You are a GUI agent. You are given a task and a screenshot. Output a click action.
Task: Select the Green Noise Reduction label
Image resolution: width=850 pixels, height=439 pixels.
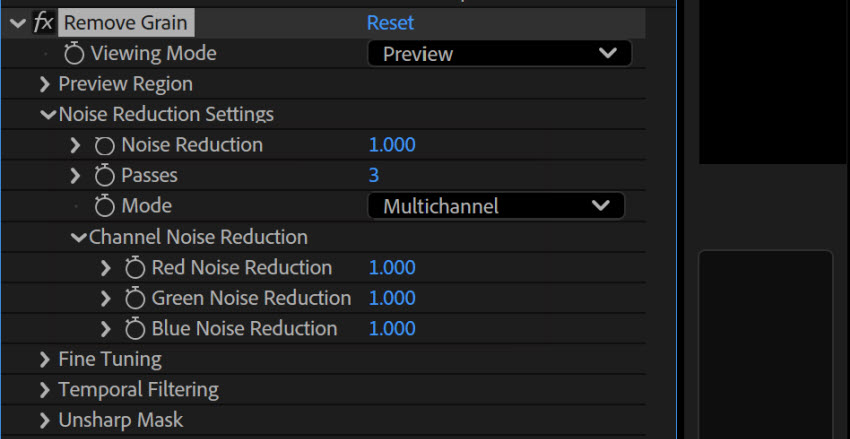(251, 298)
